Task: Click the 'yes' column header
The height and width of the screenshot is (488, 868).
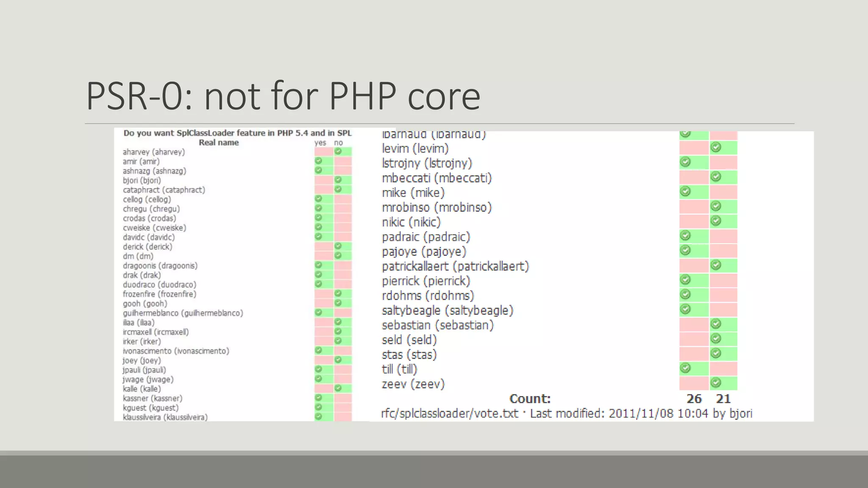Action: tap(320, 143)
